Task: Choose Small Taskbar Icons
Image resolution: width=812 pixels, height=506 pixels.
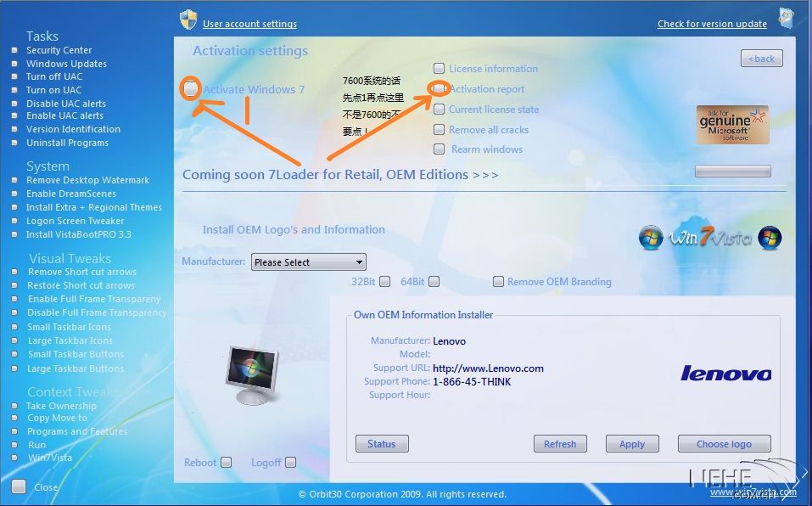Action: coord(69,327)
